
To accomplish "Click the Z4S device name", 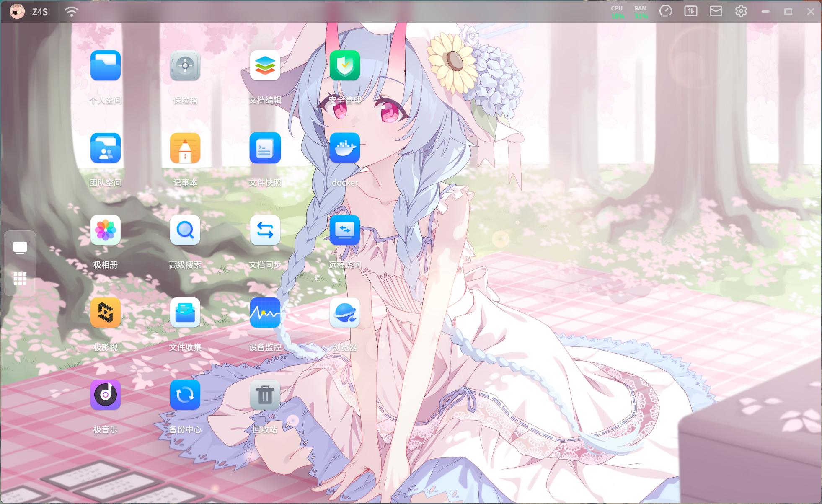I will [40, 12].
